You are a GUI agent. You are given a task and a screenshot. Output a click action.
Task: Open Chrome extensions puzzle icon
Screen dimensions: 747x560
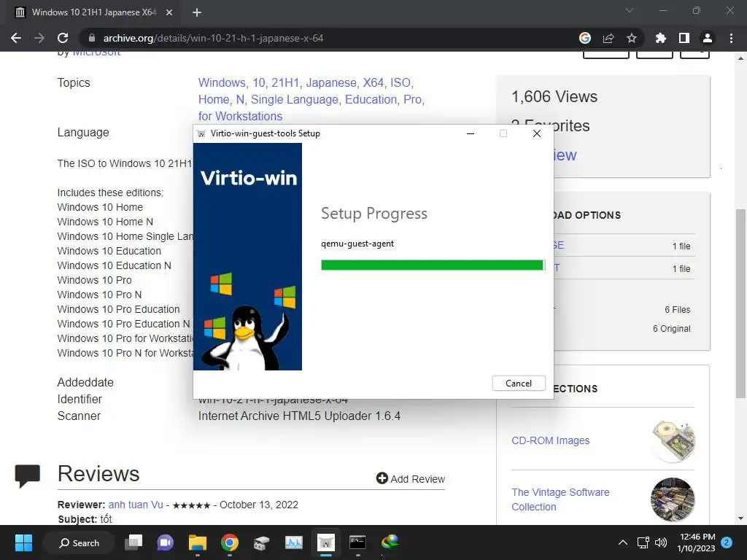[661, 38]
